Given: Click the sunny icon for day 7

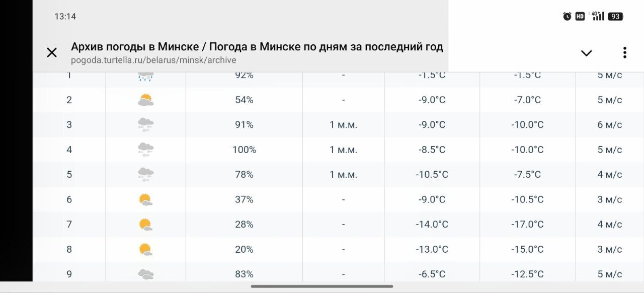Looking at the screenshot, I should click(145, 224).
